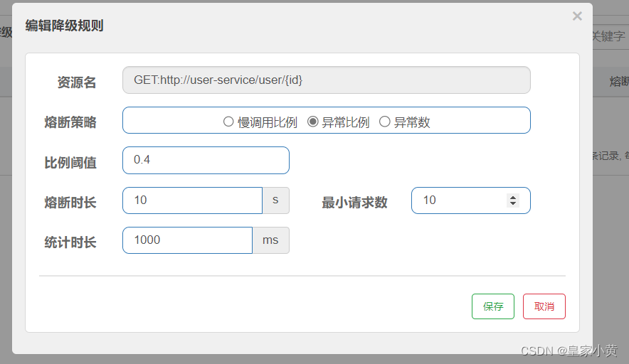The width and height of the screenshot is (629, 364).
Task: Increase 最小请求数 with the up arrow
Action: click(x=513, y=197)
